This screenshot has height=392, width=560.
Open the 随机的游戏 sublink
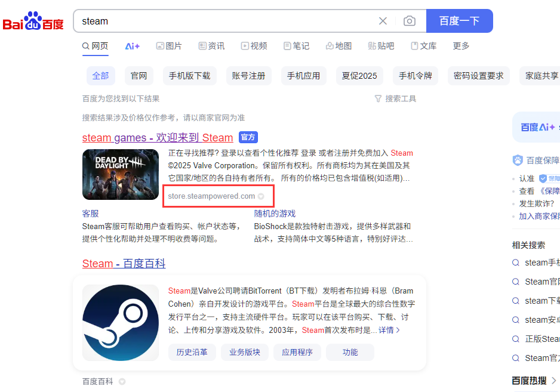point(275,214)
